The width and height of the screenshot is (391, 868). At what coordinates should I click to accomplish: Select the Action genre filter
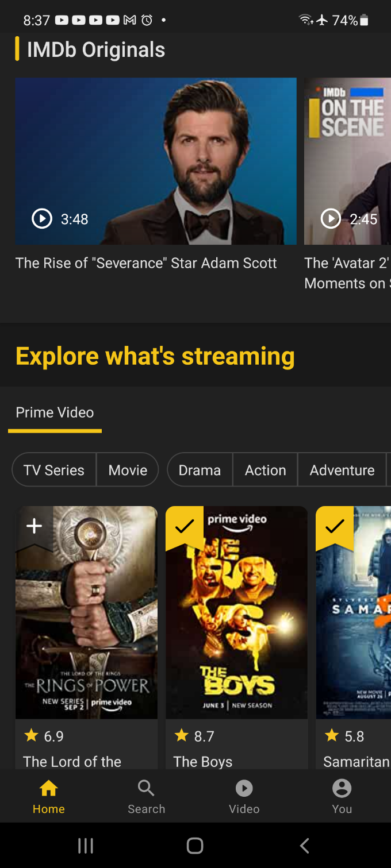pyautogui.click(x=265, y=470)
